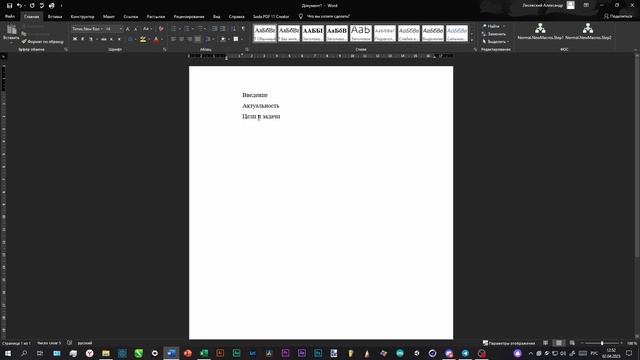Adjust the zoom slider in status bar

click(x=602, y=343)
